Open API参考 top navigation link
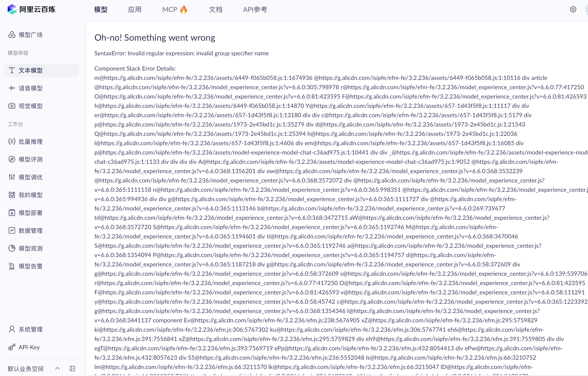 coord(255,10)
